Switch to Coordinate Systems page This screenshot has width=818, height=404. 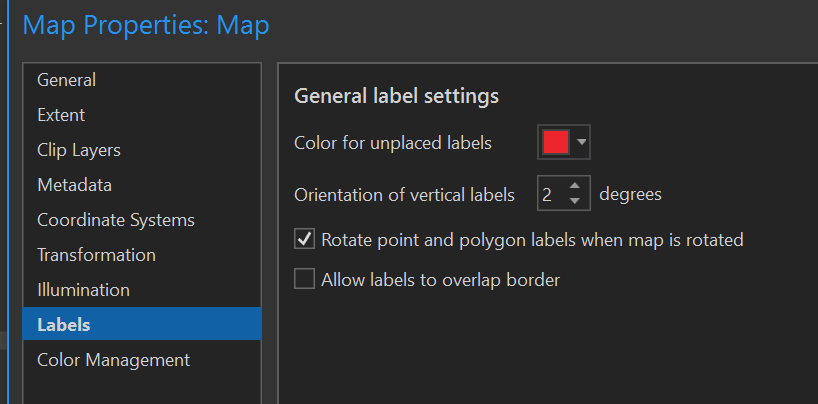[x=115, y=220]
